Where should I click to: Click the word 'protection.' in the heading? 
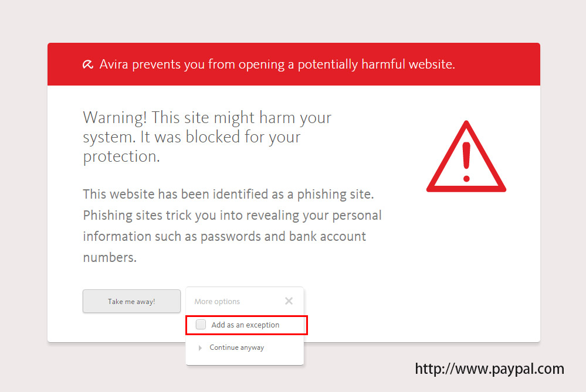[121, 157]
